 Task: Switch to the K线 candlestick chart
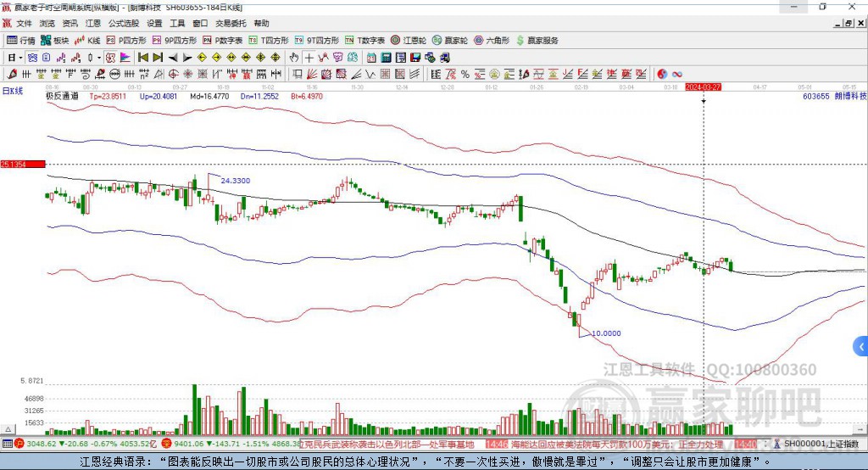87,41
